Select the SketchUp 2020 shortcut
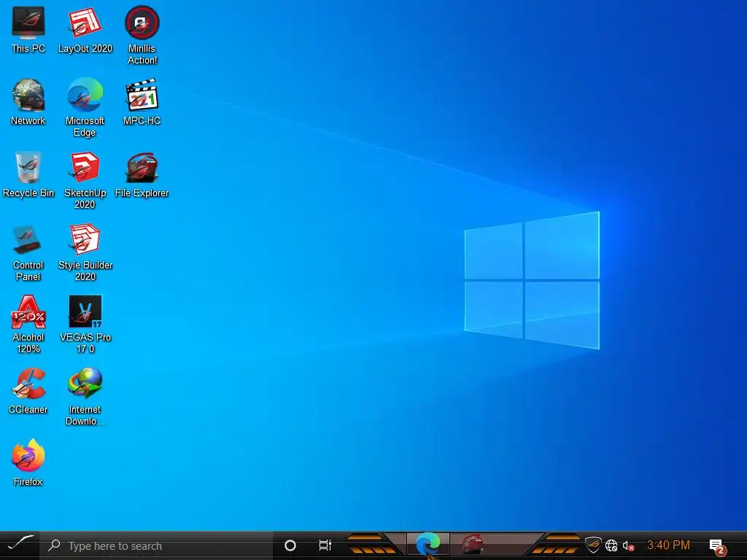The image size is (747, 560). [85, 181]
